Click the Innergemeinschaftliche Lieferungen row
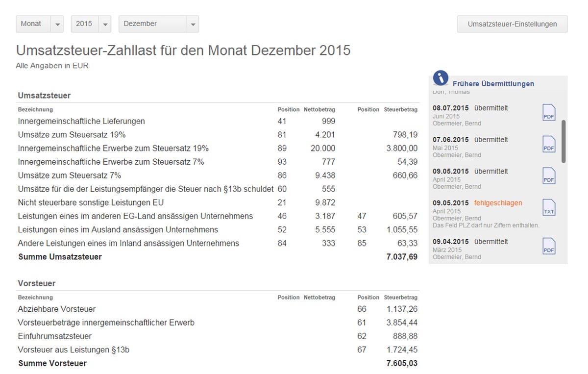The image size is (588, 374). coord(81,121)
